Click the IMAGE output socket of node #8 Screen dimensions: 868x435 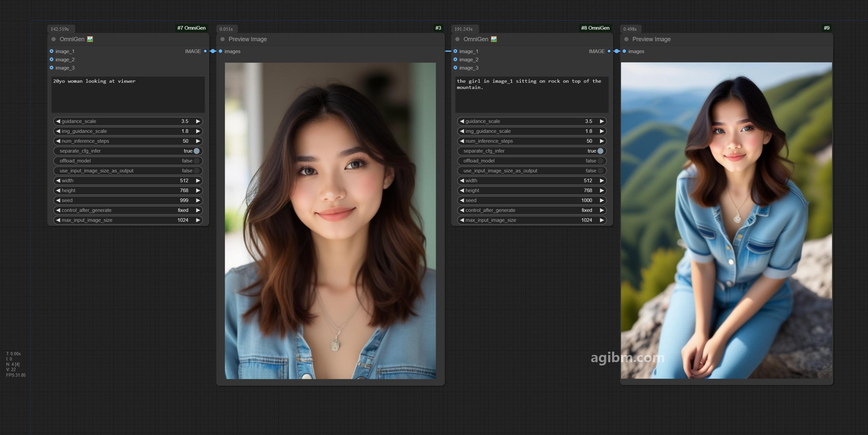(x=609, y=51)
